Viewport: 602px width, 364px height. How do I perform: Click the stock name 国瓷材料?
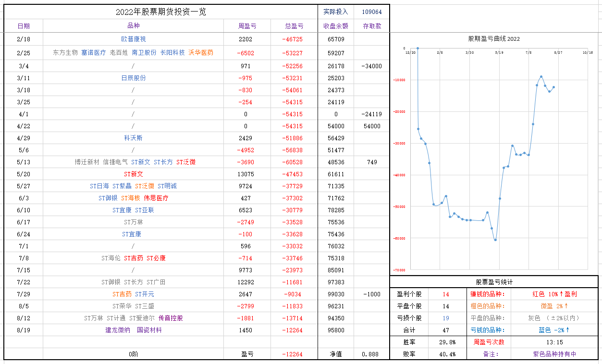[x=149, y=330]
